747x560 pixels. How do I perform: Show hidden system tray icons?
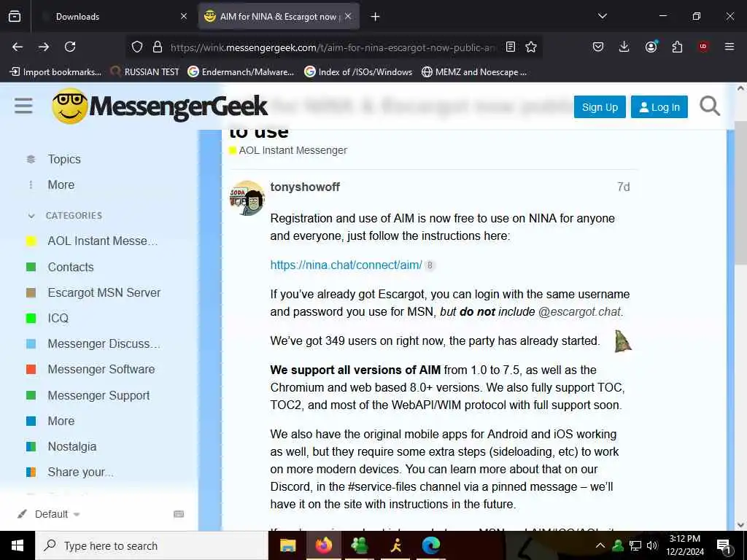coord(600,545)
